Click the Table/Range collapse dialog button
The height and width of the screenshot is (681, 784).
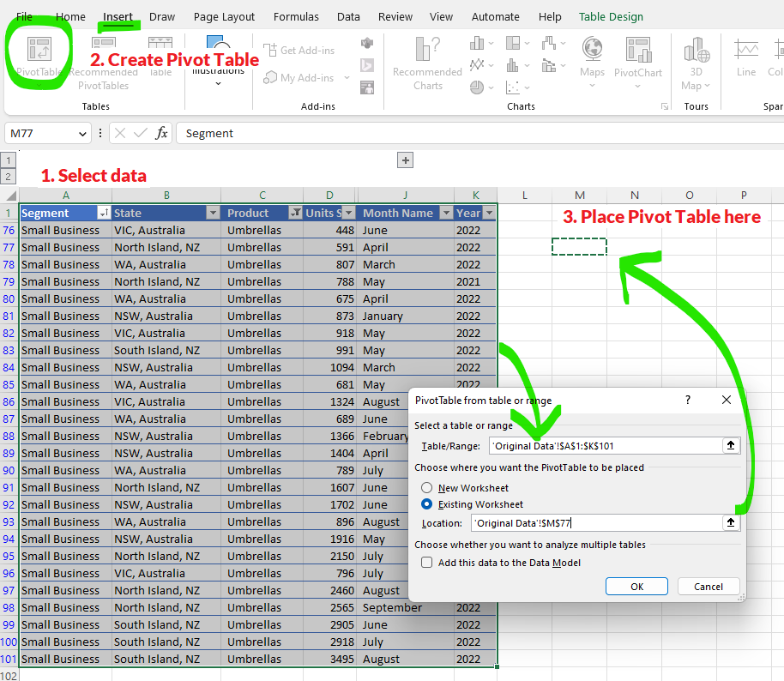731,445
